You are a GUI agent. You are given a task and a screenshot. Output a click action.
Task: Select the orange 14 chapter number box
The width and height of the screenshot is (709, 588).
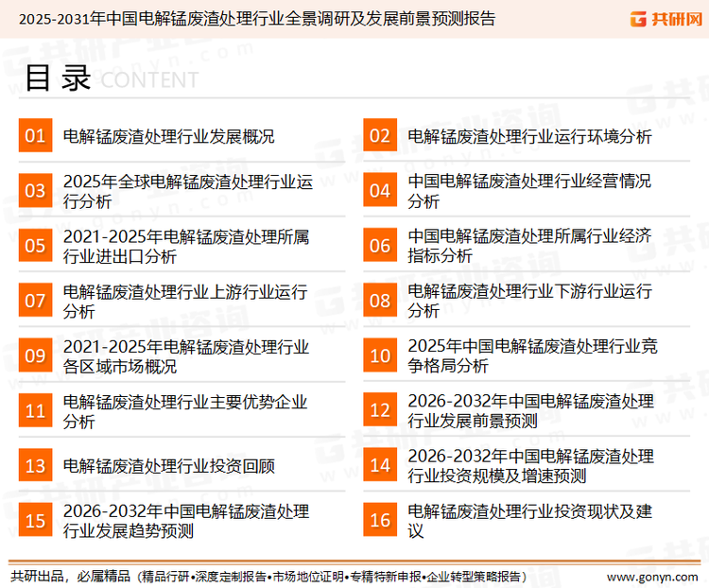[380, 465]
